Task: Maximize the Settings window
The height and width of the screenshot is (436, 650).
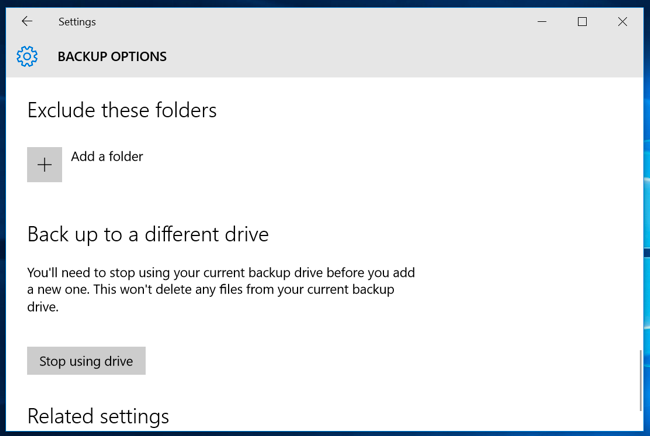Action: (582, 21)
